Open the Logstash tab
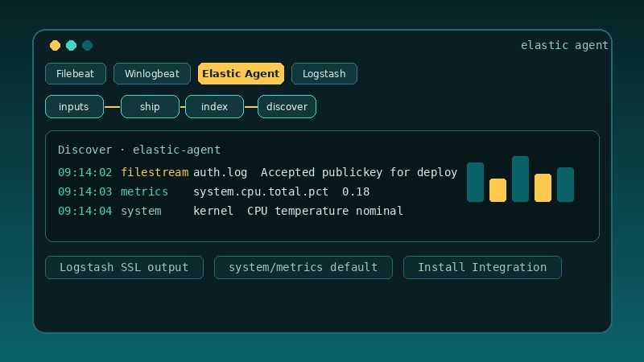The image size is (644, 362). coord(324,74)
